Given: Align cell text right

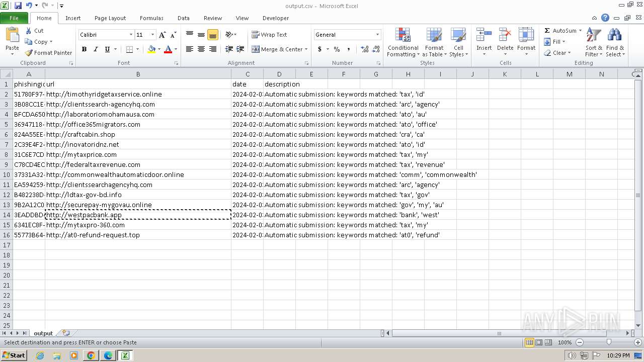Looking at the screenshot, I should point(213,49).
